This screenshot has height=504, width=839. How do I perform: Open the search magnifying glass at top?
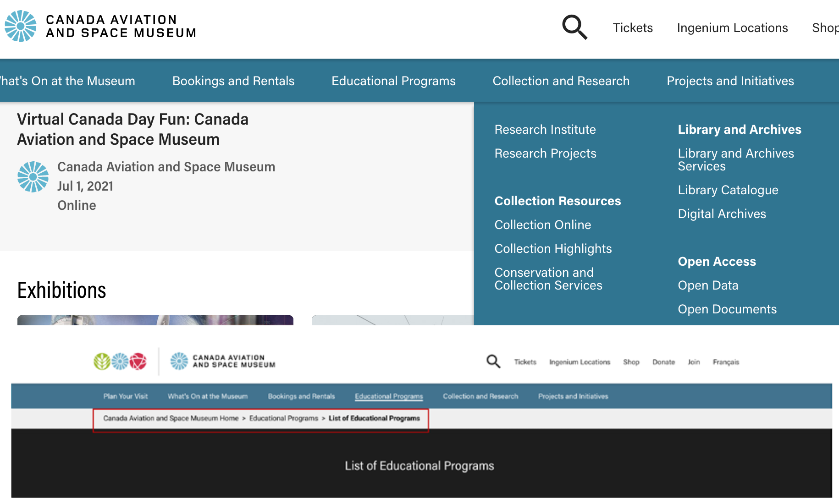coord(574,27)
